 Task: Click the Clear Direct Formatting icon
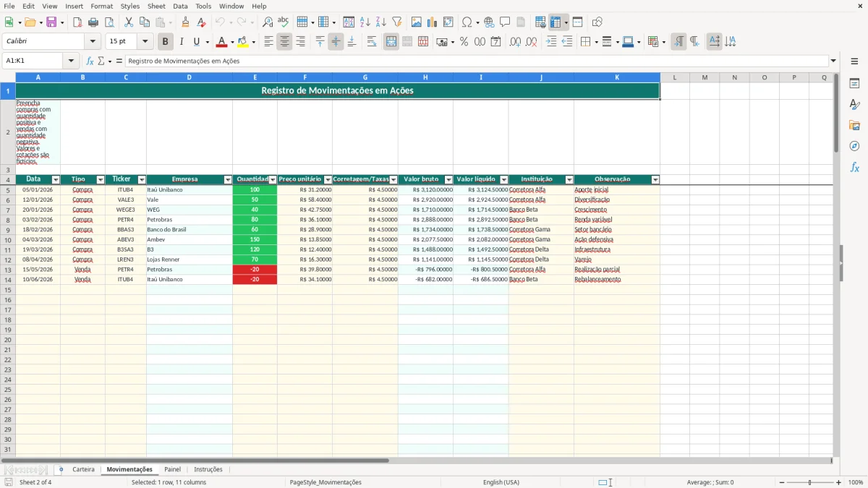coord(202,22)
